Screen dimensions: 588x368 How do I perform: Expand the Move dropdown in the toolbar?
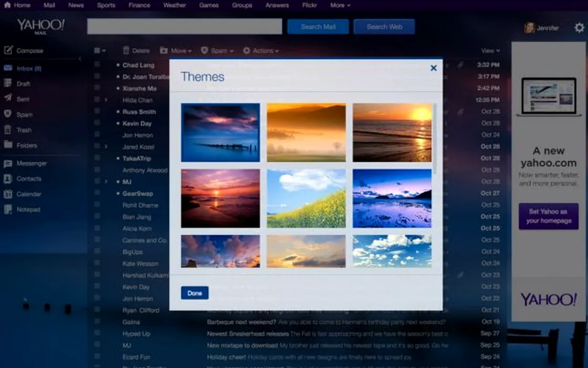tap(176, 50)
